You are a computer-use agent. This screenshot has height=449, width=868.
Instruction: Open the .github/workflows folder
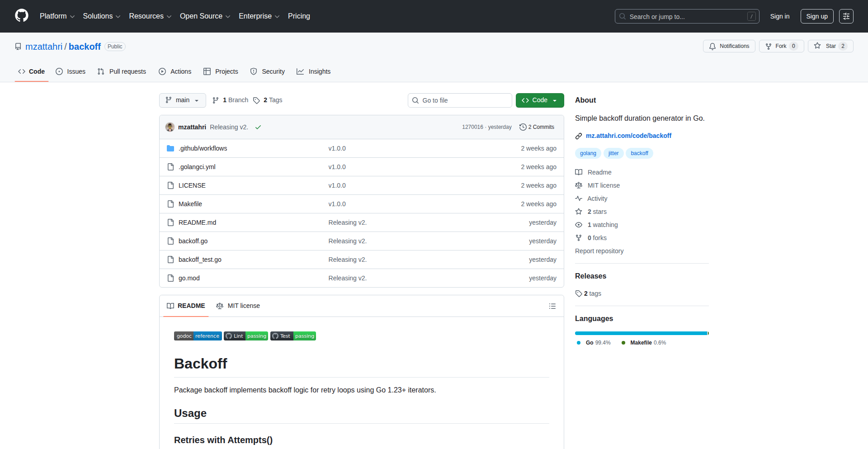(203, 148)
